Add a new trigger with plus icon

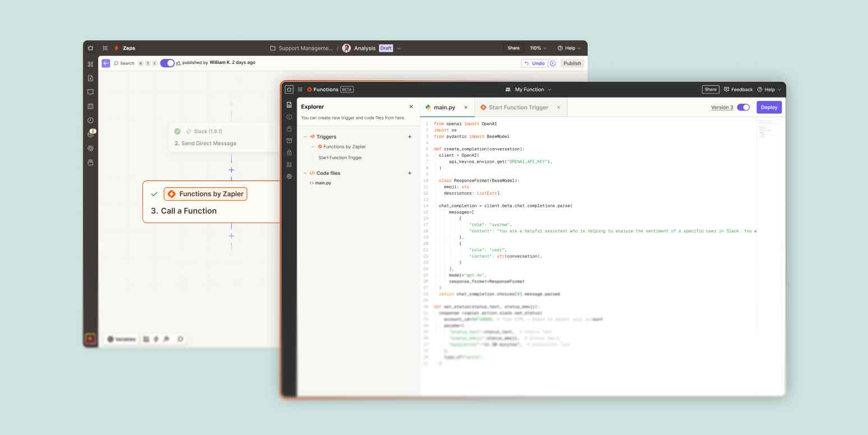(409, 137)
